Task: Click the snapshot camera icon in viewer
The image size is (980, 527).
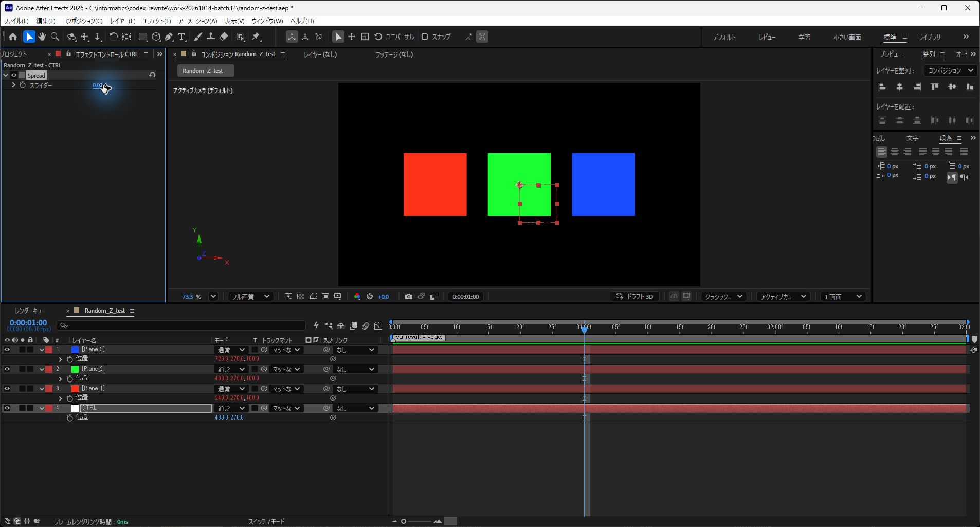Action: click(x=408, y=297)
